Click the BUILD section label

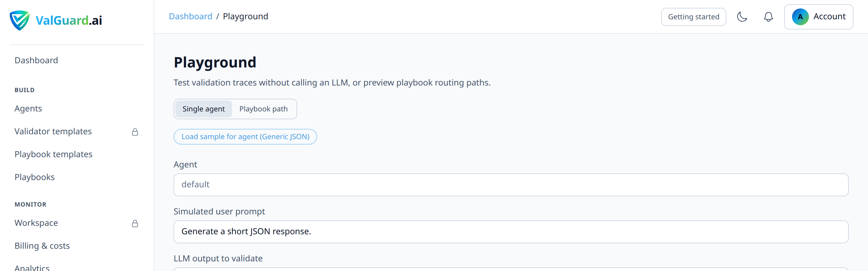point(25,90)
